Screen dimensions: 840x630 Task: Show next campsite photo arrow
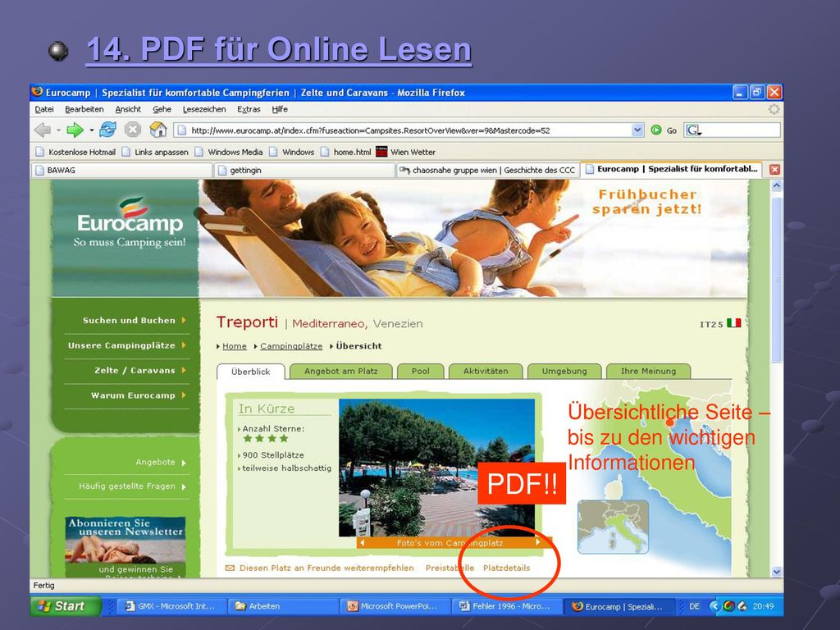pyautogui.click(x=537, y=542)
